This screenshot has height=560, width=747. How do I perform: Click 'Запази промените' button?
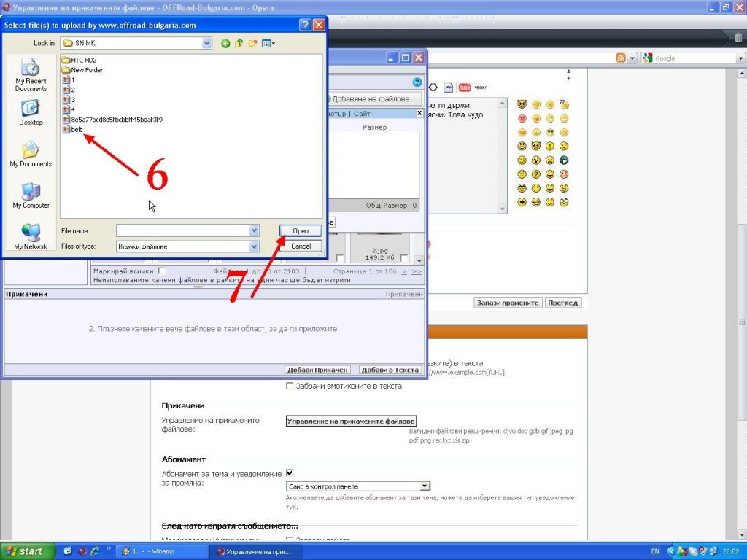click(508, 303)
